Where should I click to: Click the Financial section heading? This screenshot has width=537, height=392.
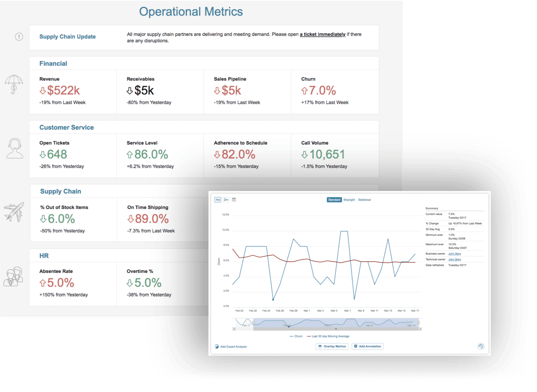[53, 64]
